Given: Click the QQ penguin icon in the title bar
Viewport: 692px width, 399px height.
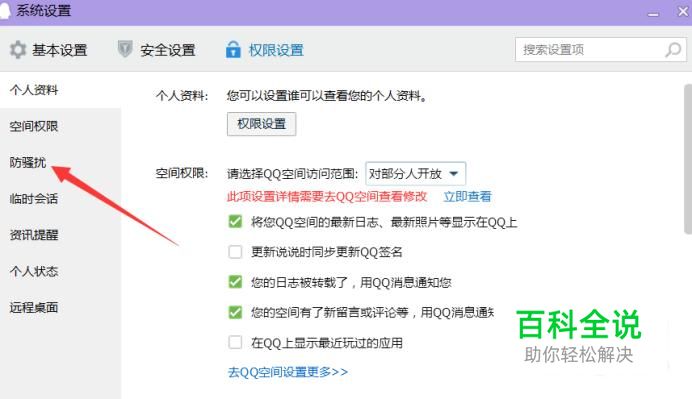Looking at the screenshot, I should 4,10.
